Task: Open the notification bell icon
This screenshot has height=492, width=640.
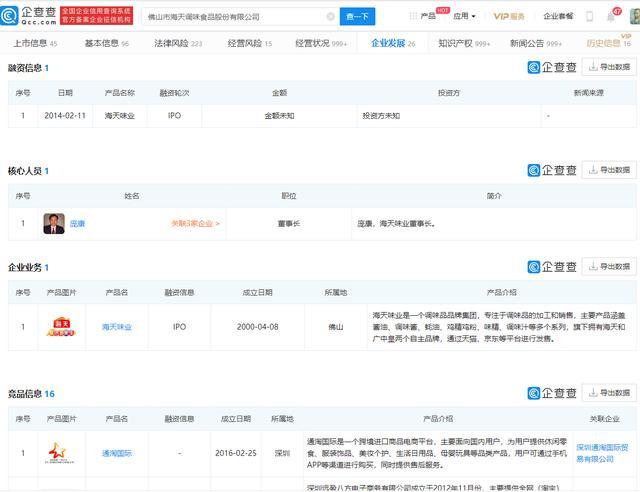Action: [610, 16]
